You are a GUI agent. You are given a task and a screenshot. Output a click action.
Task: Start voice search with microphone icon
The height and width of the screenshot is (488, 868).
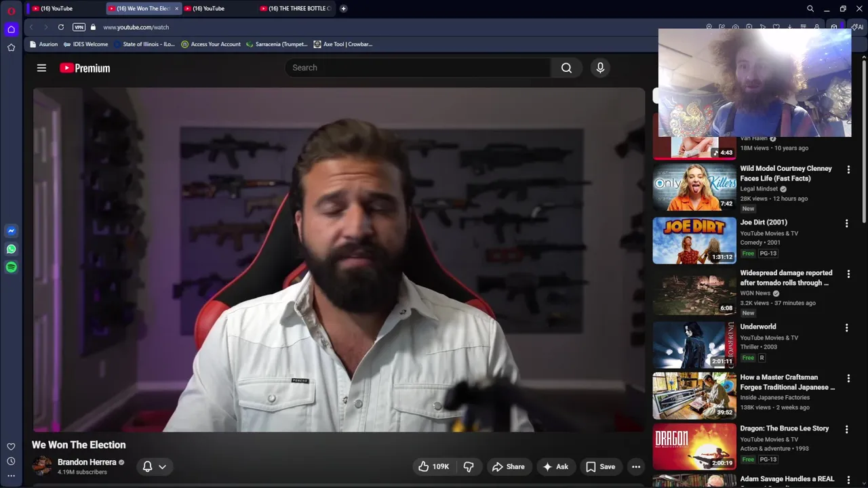click(600, 68)
